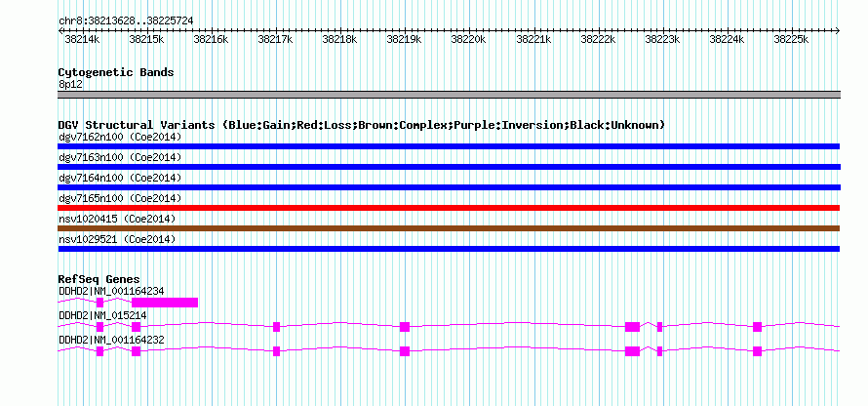868x406 pixels.
Task: Open the nsv1029521 (Coe2014) label
Action: tap(117, 239)
